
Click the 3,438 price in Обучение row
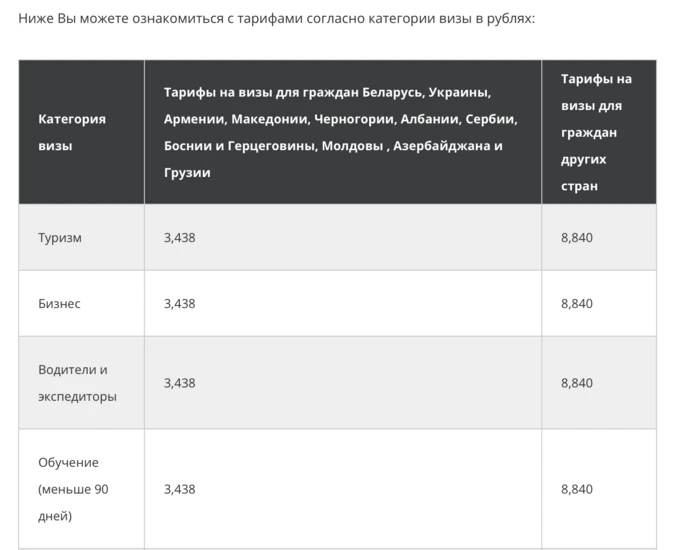point(180,489)
